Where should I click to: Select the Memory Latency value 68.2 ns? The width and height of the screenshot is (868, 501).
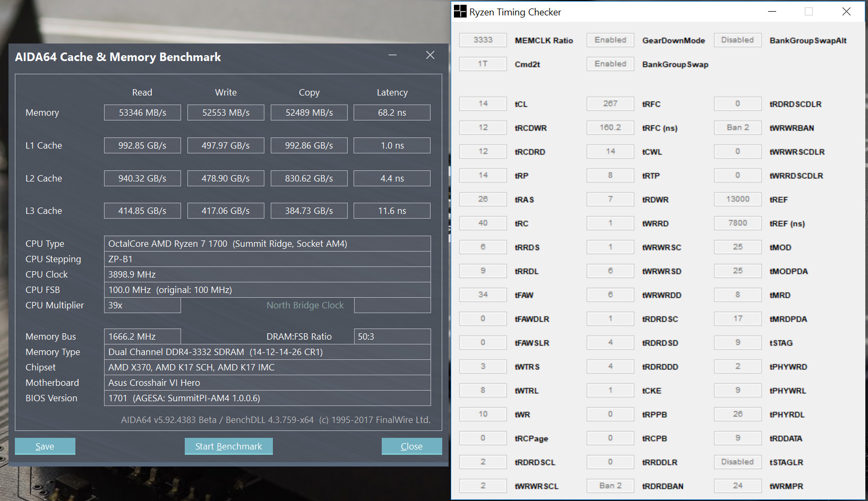(x=392, y=113)
